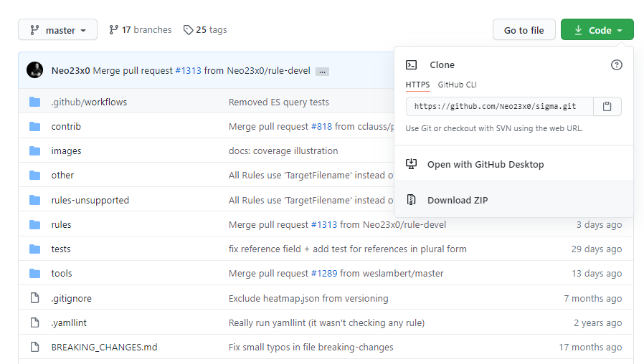644x364 pixels.
Task: Open the images folder
Action: pyautogui.click(x=66, y=151)
